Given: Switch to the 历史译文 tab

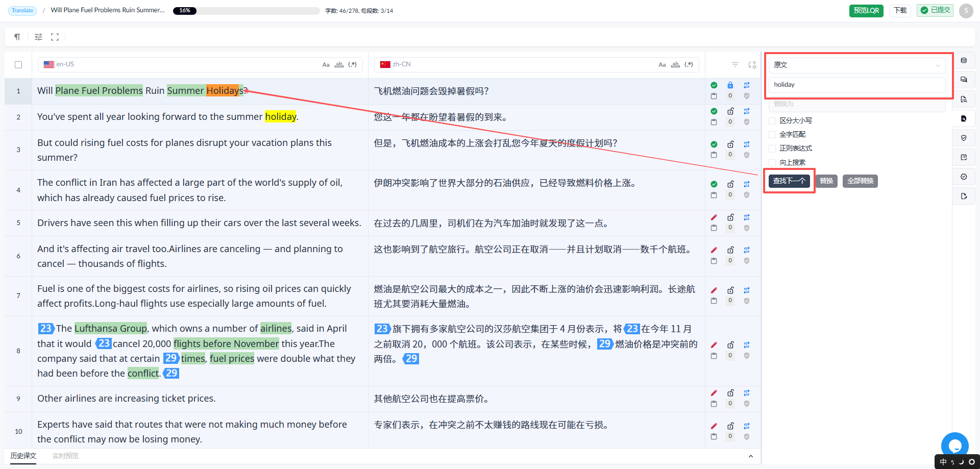Looking at the screenshot, I should (x=23, y=456).
